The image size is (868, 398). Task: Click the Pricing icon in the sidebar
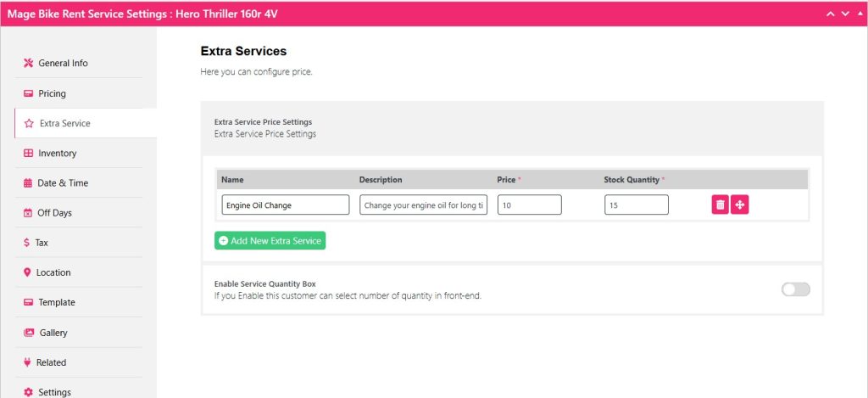28,93
